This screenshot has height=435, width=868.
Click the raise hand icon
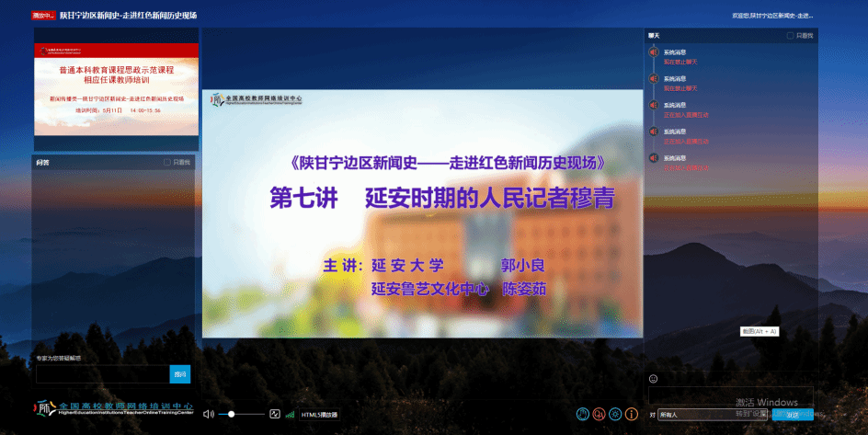(582, 415)
